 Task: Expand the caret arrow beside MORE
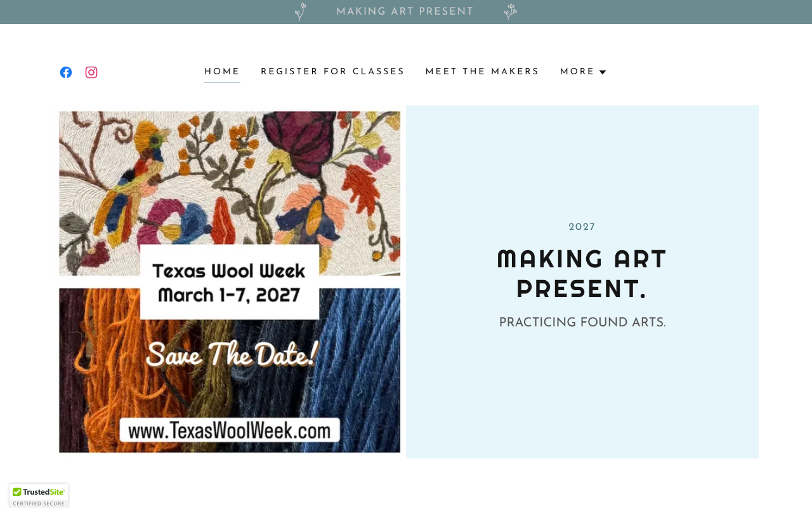coord(603,72)
